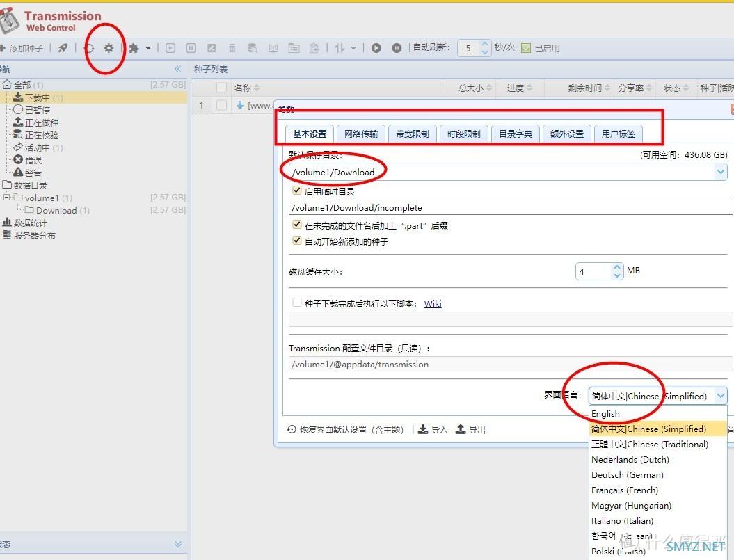Click the edit/rename torrent icon

pos(212,48)
